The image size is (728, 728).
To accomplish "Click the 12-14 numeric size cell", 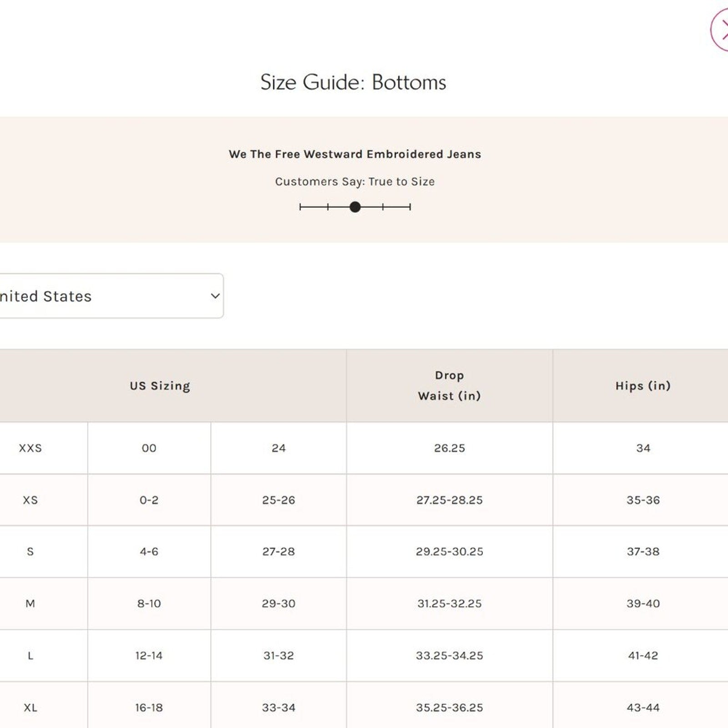I will (x=149, y=656).
